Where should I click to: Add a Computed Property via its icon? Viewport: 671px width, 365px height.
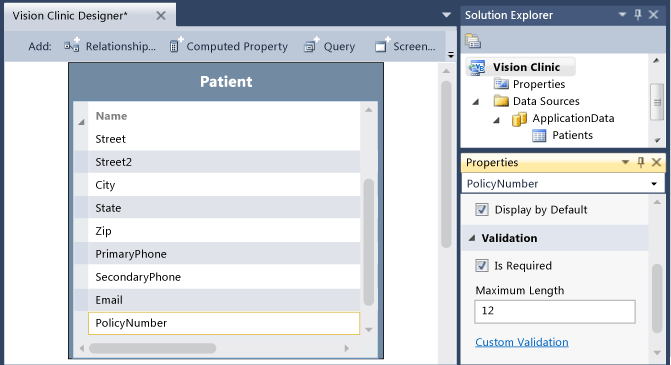176,45
